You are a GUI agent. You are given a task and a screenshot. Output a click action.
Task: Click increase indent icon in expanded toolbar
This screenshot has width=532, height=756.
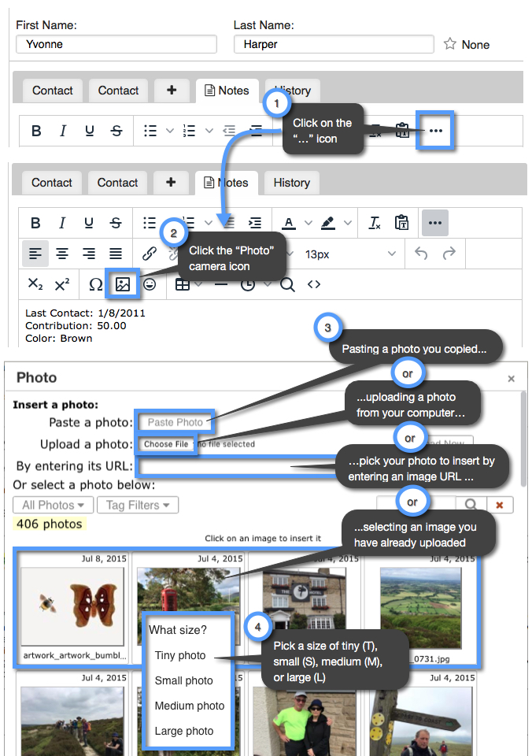coord(255,223)
